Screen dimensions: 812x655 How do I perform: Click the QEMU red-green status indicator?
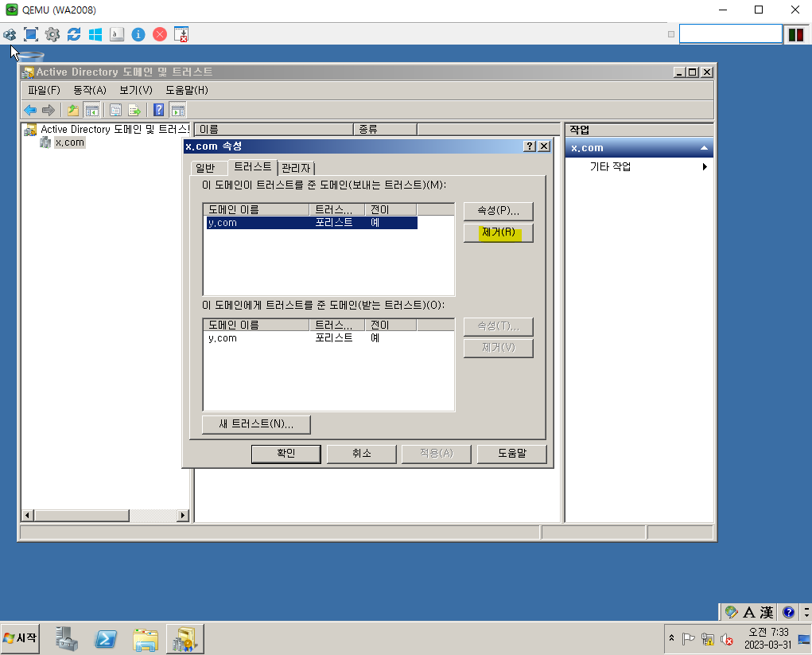click(796, 35)
